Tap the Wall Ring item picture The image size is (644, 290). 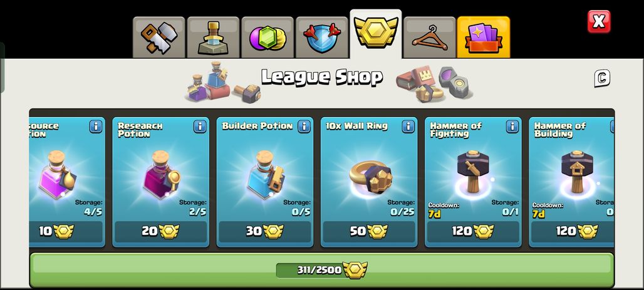tap(370, 177)
